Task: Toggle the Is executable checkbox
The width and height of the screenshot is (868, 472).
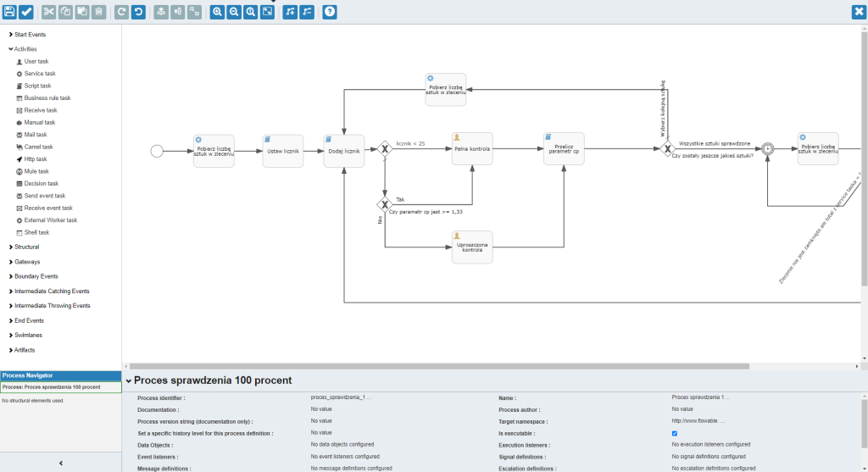Action: click(x=674, y=433)
